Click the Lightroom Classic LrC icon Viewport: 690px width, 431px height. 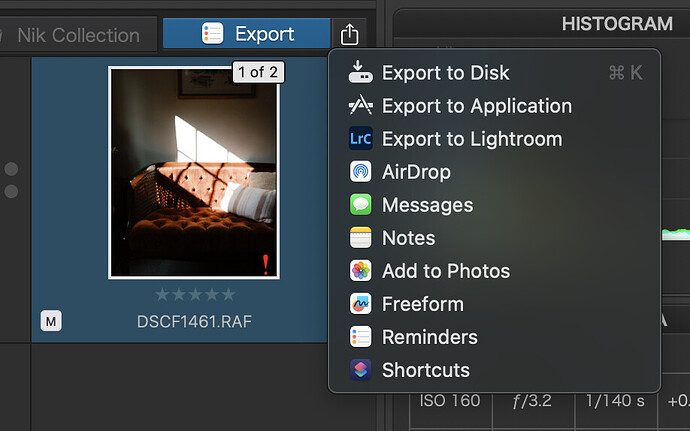tap(360, 139)
